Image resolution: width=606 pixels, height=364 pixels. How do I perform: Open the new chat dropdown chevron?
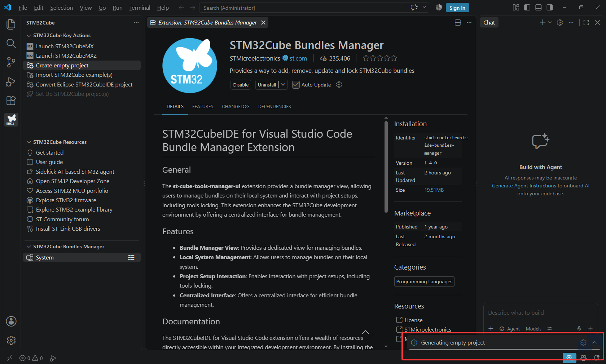coord(550,22)
